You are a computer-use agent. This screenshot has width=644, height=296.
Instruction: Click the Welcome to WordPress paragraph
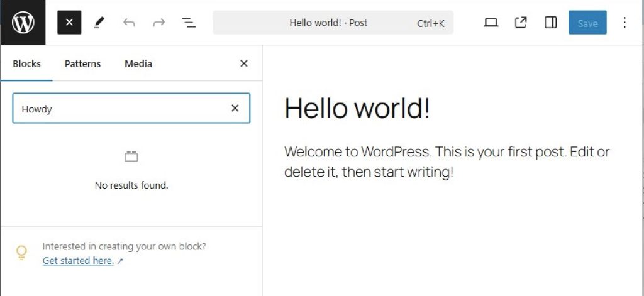[447, 162]
